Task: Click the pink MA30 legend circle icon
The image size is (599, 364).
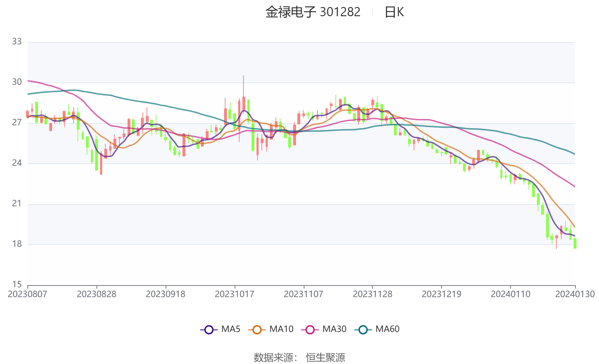Action: click(310, 330)
